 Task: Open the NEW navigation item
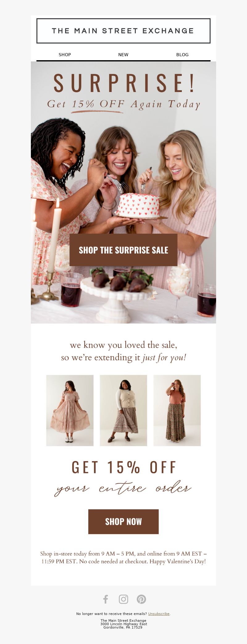123,55
